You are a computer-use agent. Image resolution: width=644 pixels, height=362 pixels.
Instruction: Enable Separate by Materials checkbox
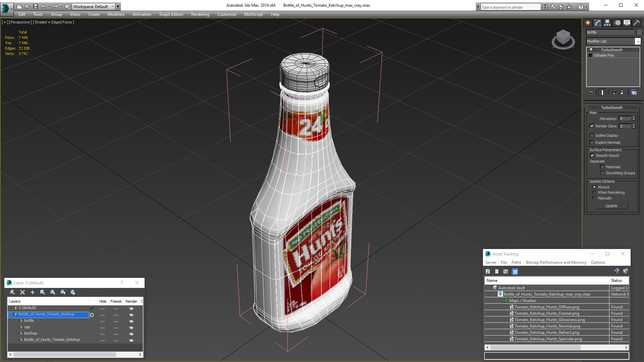click(602, 167)
